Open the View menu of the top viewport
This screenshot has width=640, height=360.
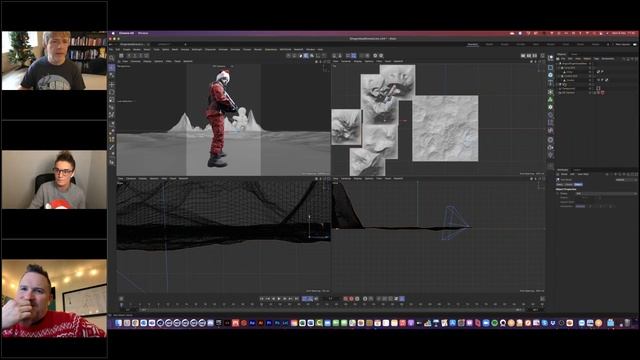[336, 61]
